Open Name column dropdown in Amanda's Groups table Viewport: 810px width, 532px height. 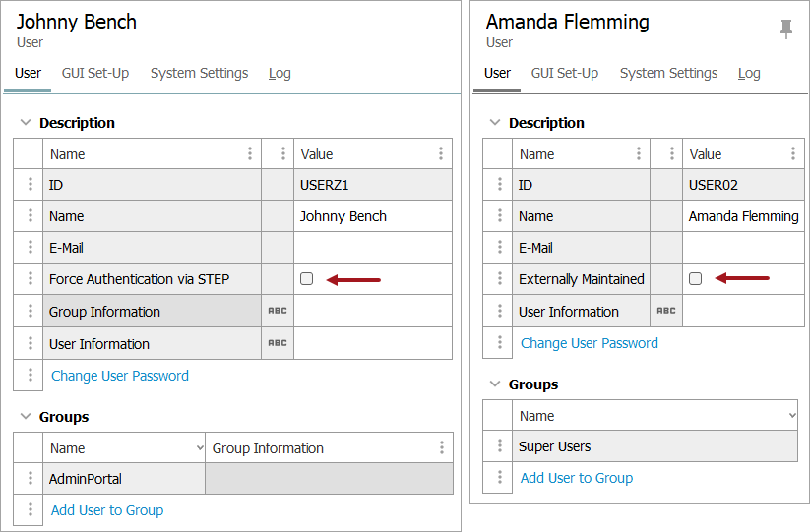(792, 415)
